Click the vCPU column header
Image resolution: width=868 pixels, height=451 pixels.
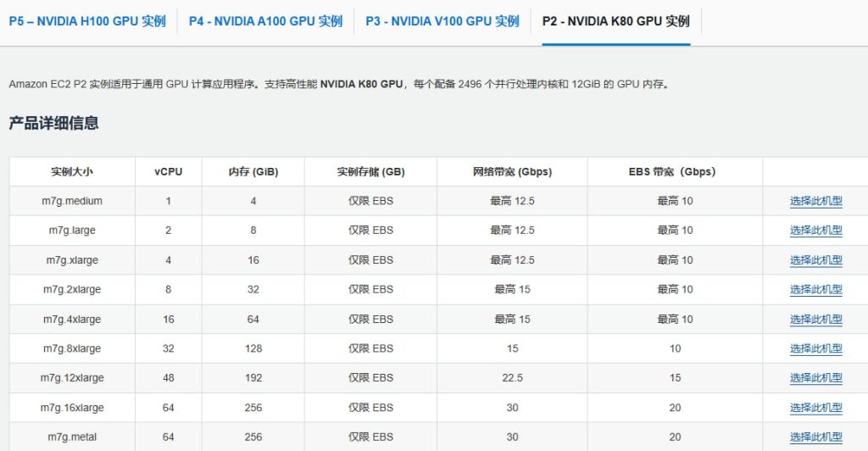[x=169, y=171]
